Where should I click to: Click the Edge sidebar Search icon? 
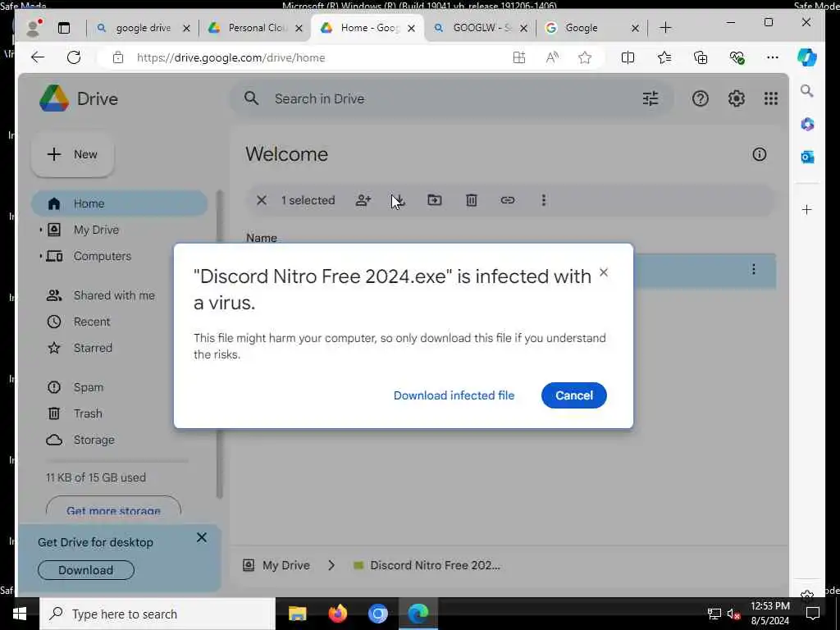point(807,91)
